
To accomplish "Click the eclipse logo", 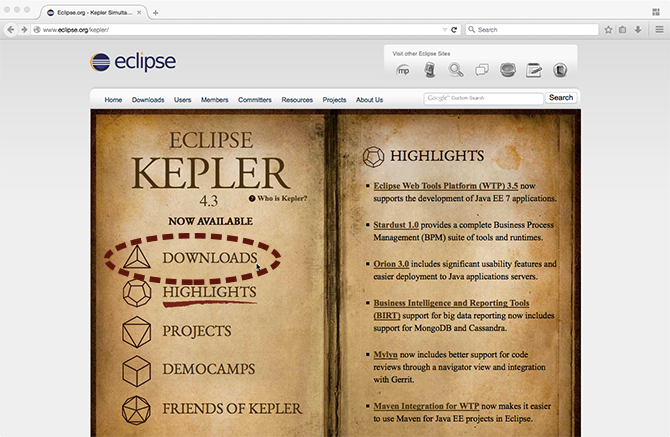I will [x=133, y=62].
